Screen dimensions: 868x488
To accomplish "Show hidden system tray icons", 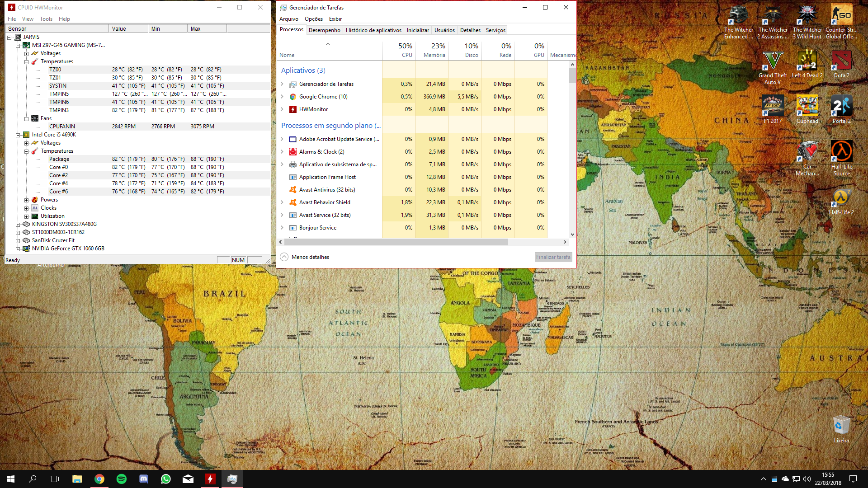I will click(764, 479).
